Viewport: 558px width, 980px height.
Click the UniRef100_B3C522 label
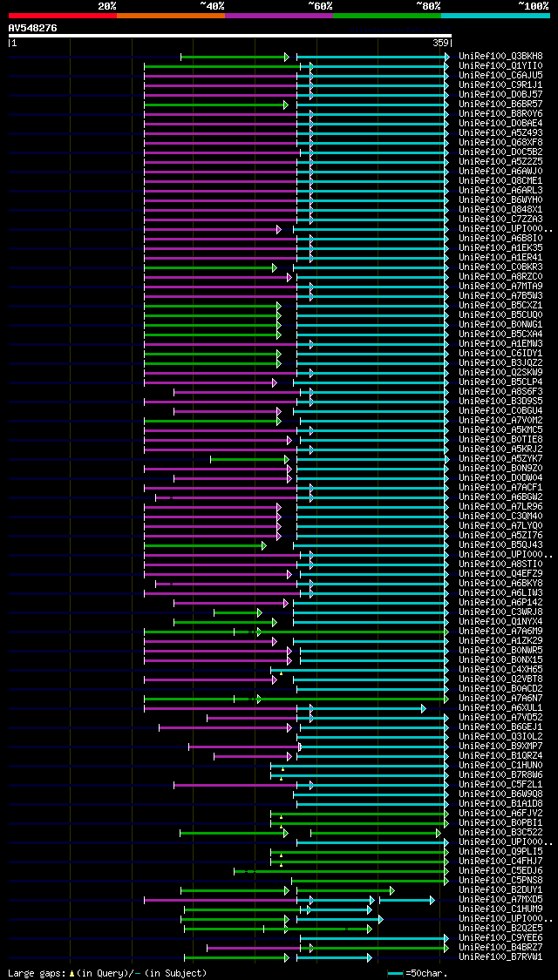[500, 833]
